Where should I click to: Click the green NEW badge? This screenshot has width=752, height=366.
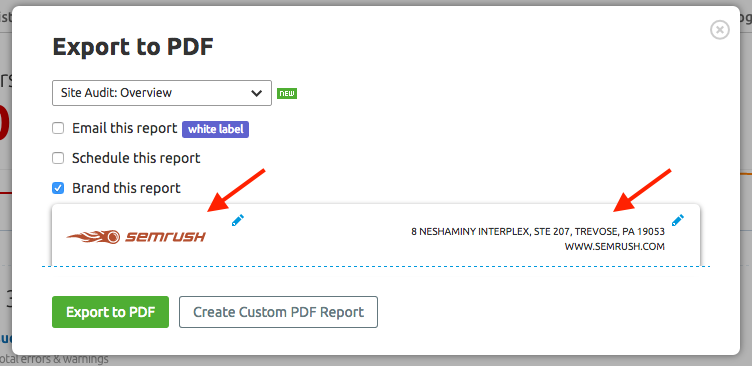point(287,94)
